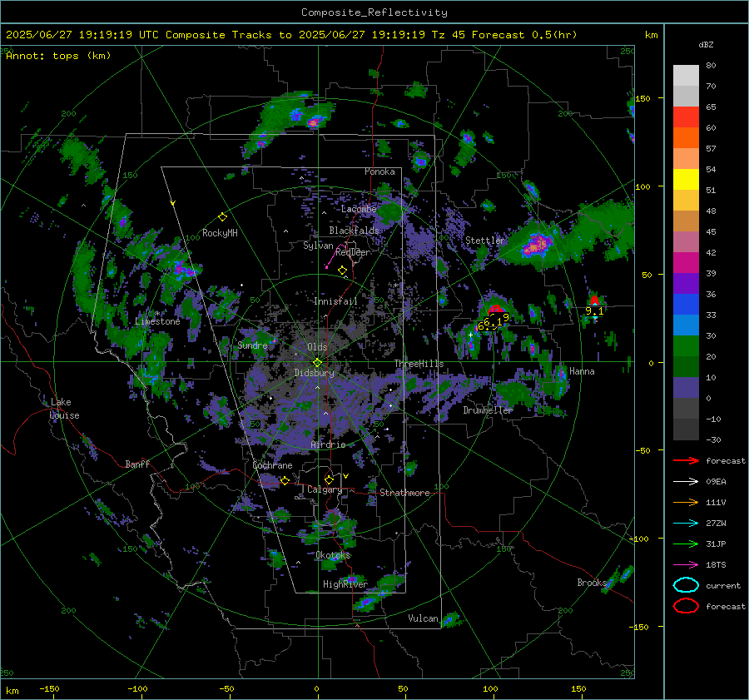The width and height of the screenshot is (749, 700).
Task: Click the cyan current ellipse legend icon
Action: coord(686,585)
